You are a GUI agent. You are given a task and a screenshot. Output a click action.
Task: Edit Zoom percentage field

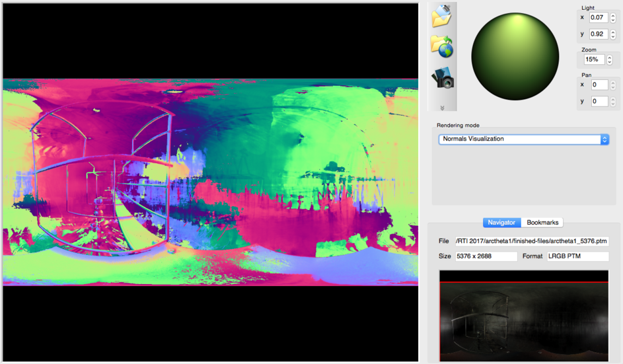click(594, 59)
